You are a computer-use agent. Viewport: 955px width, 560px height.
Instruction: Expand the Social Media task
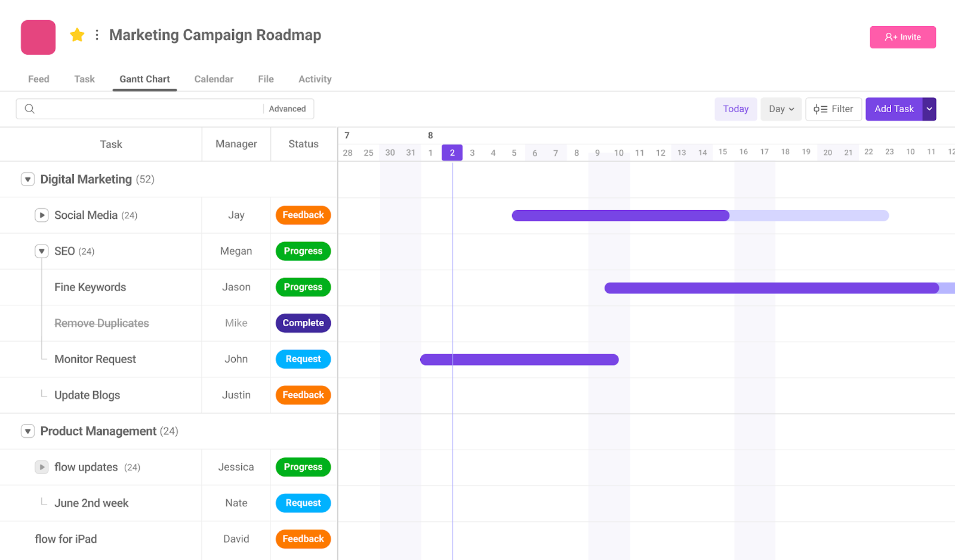[41, 215]
